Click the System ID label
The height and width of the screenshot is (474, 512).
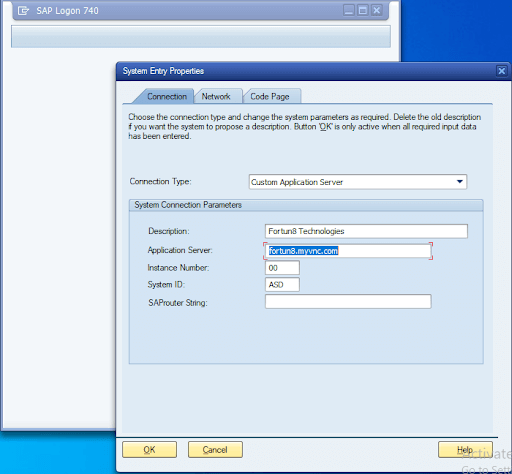pos(166,284)
